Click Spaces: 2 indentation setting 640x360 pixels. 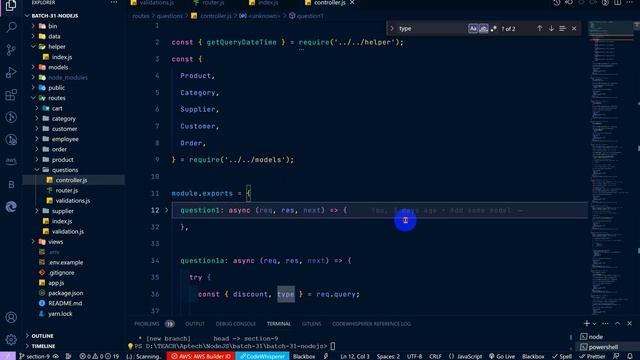[x=388, y=356]
